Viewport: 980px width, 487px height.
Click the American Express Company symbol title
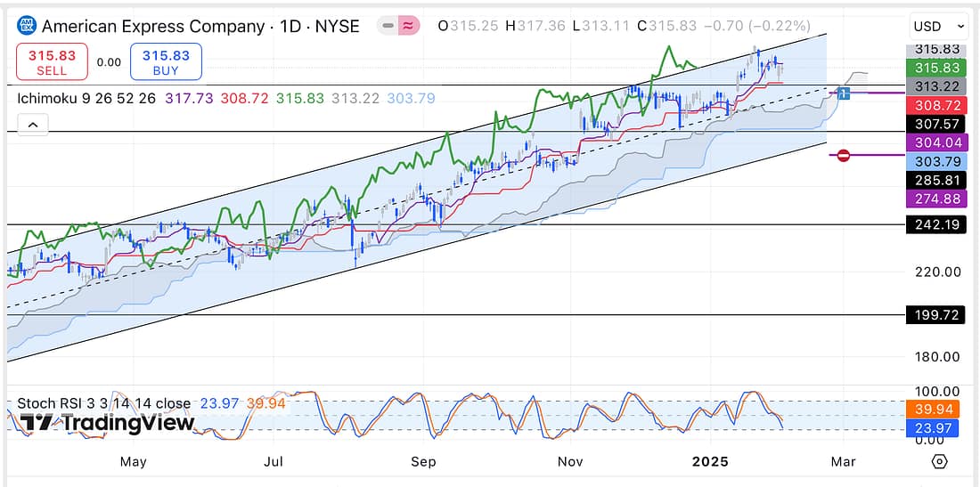(x=200, y=26)
